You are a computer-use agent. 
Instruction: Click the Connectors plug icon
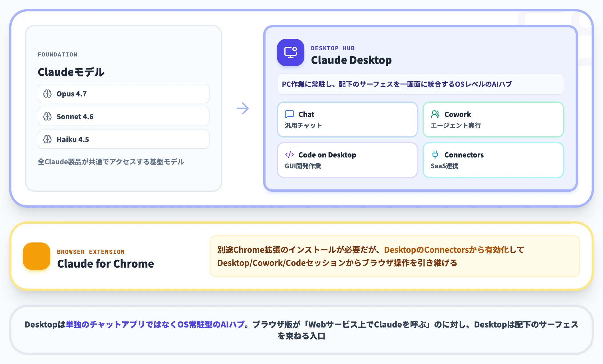pos(435,155)
